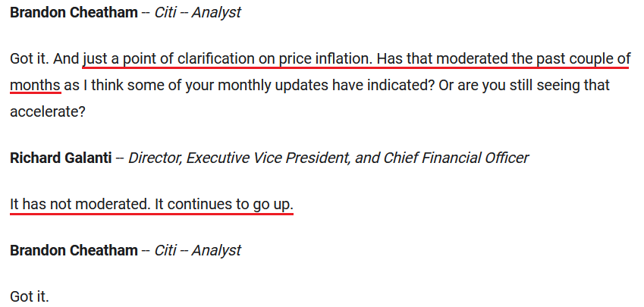Screen dimensions: 644x307
Task: Click the second 'Brandon Cheatham' speaker name
Action: point(74,250)
